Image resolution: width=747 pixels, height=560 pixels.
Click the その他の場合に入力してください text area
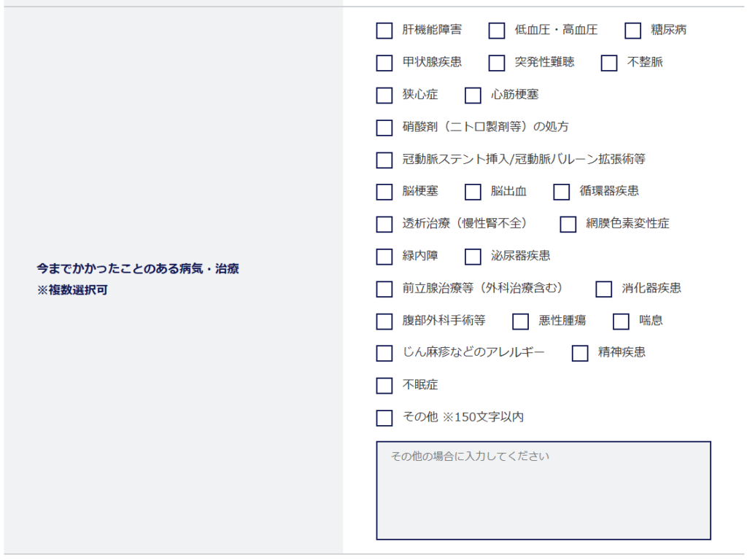(543, 491)
